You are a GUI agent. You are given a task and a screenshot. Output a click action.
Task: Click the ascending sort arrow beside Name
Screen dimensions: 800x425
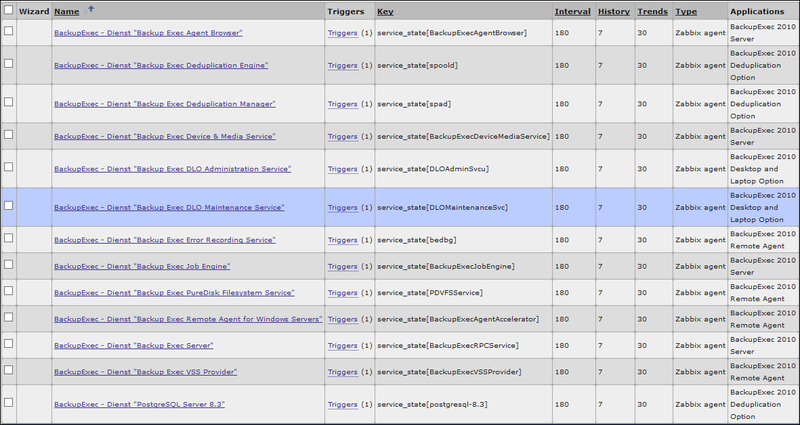click(x=92, y=9)
